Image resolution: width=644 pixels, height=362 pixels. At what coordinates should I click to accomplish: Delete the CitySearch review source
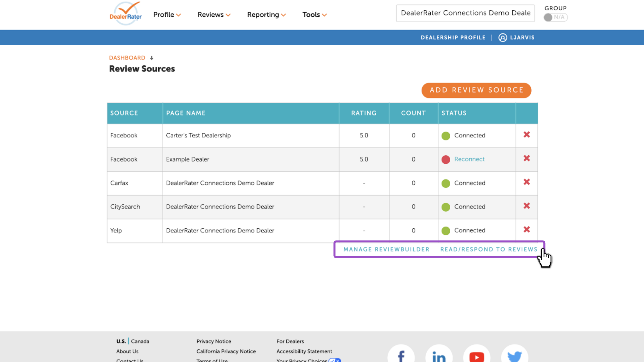click(x=527, y=206)
